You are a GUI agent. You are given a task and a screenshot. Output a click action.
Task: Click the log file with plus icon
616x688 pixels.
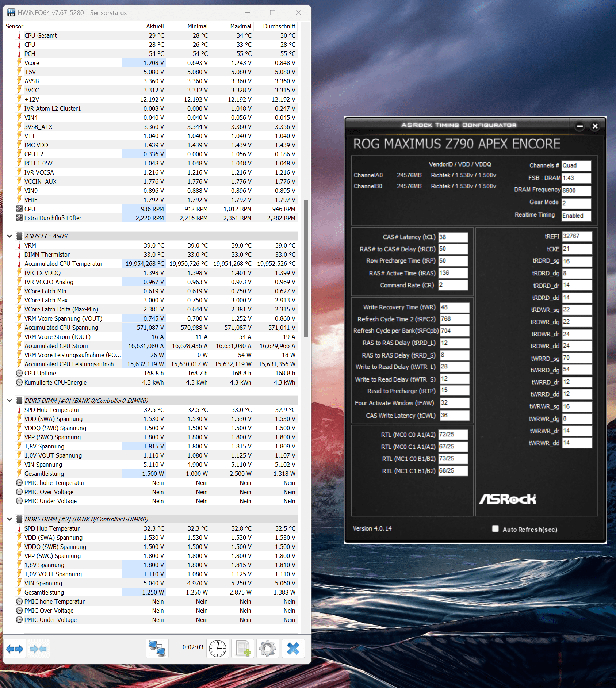point(243,649)
